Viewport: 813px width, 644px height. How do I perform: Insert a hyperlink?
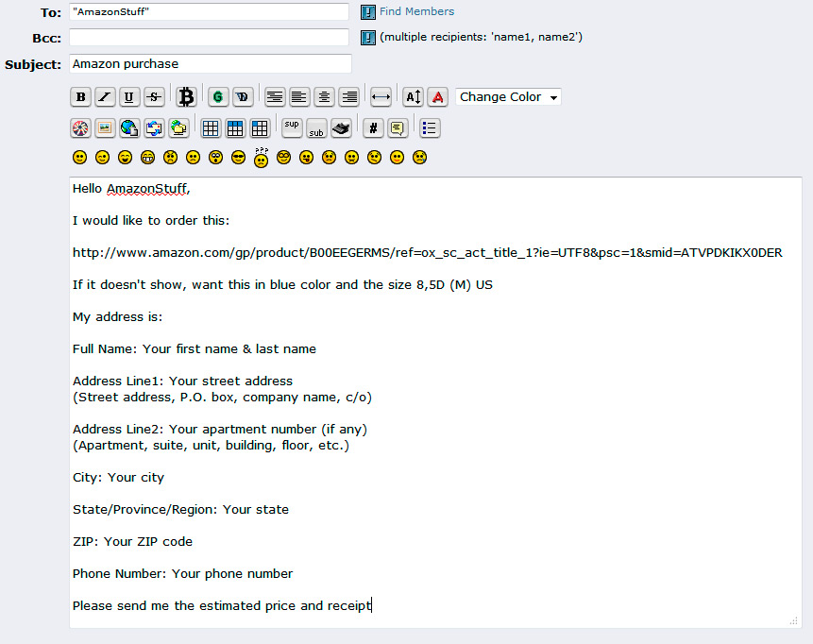pyautogui.click(x=129, y=128)
